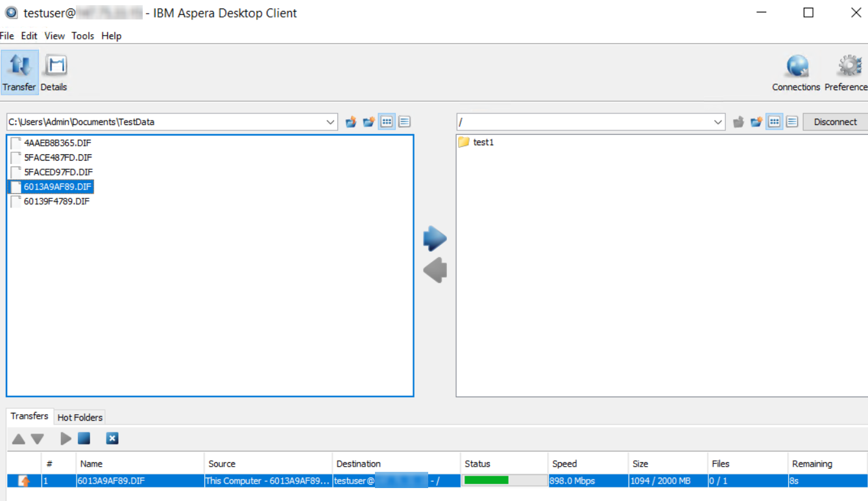Viewport: 868px width, 501px height.
Task: Click the Name column header
Action: pos(140,463)
